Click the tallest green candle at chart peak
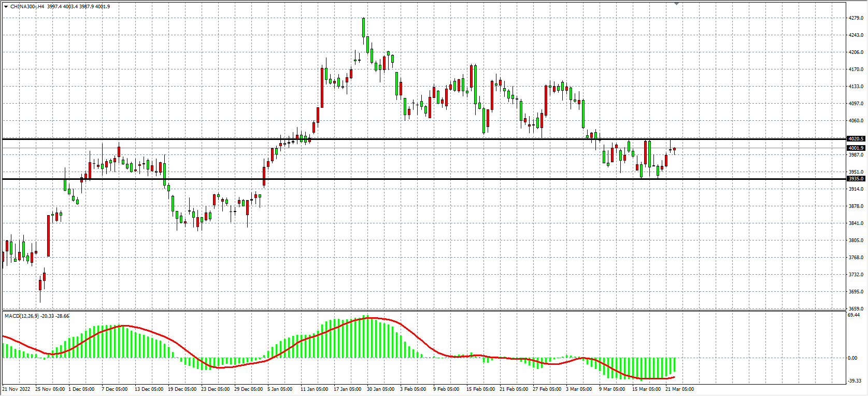Image resolution: width=868 pixels, height=396 pixels. coord(363,27)
